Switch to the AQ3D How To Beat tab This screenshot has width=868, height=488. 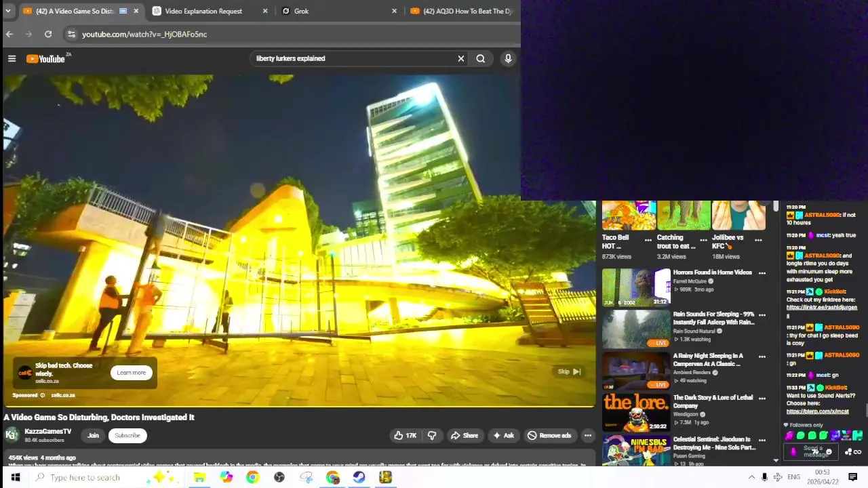click(x=467, y=11)
